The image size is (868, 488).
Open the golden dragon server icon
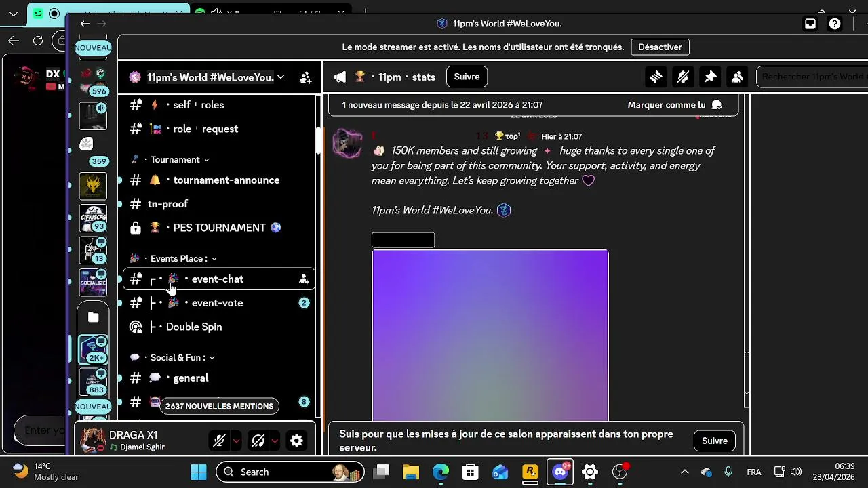(93, 186)
